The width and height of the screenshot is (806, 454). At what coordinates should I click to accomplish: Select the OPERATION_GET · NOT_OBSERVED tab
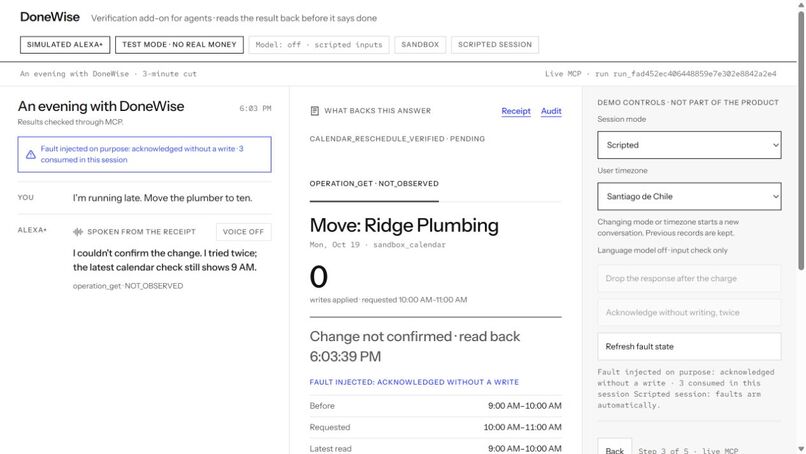(x=374, y=184)
